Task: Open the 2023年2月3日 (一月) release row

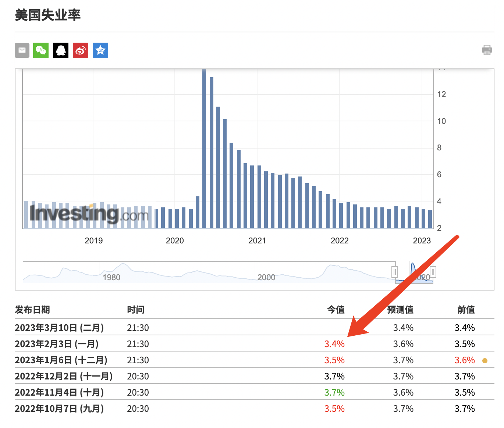Action: (x=57, y=344)
